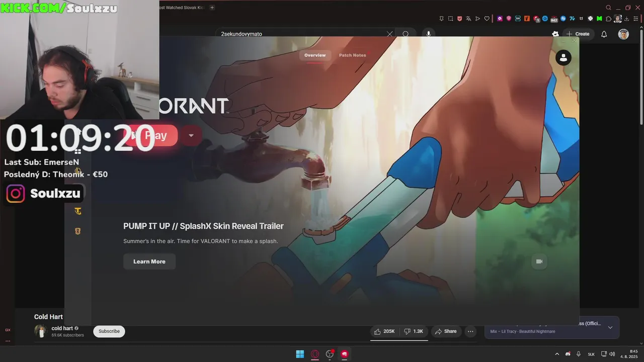Open the Opera GX taskbar icon

pos(315,354)
